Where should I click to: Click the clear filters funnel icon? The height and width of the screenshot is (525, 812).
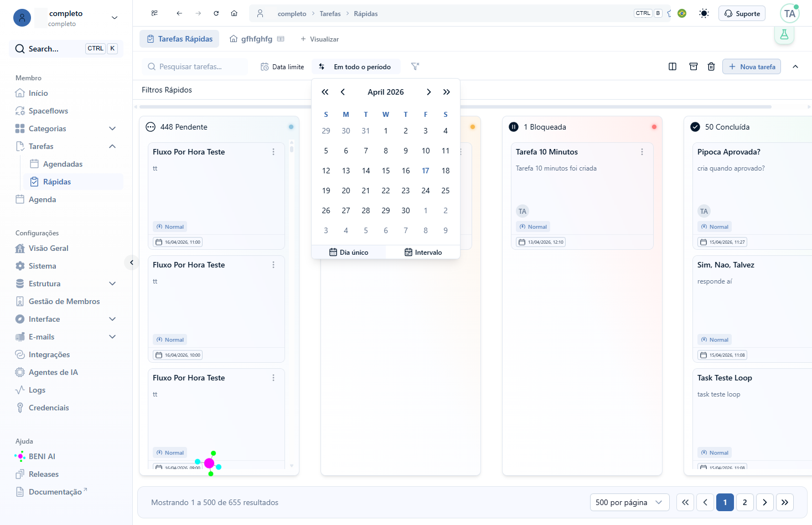[x=415, y=66]
